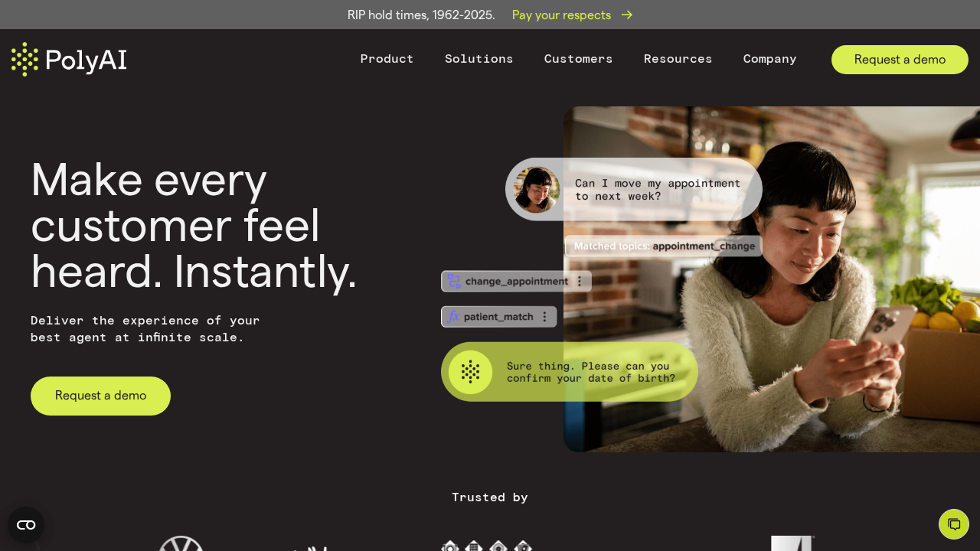Click the customer avatar in chat bubble

pyautogui.click(x=536, y=189)
